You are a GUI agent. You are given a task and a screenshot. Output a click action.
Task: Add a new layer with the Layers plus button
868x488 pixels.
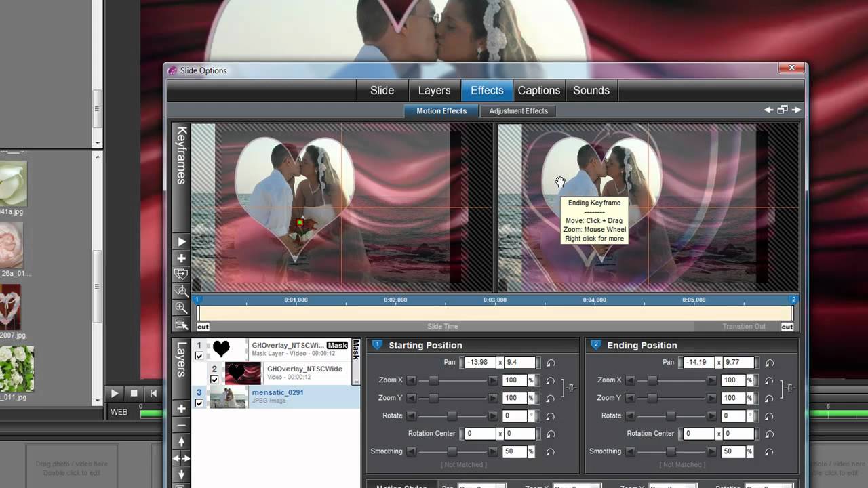tap(181, 409)
